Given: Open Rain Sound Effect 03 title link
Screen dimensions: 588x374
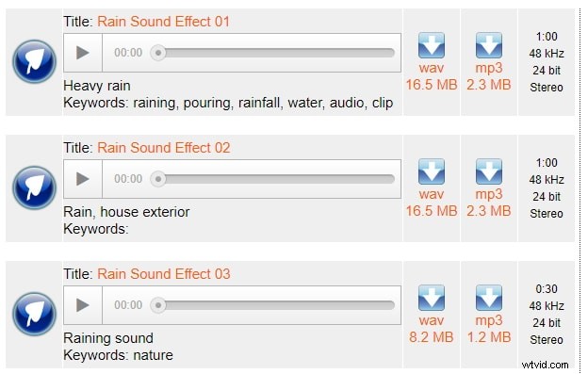Looking at the screenshot, I should tap(164, 274).
